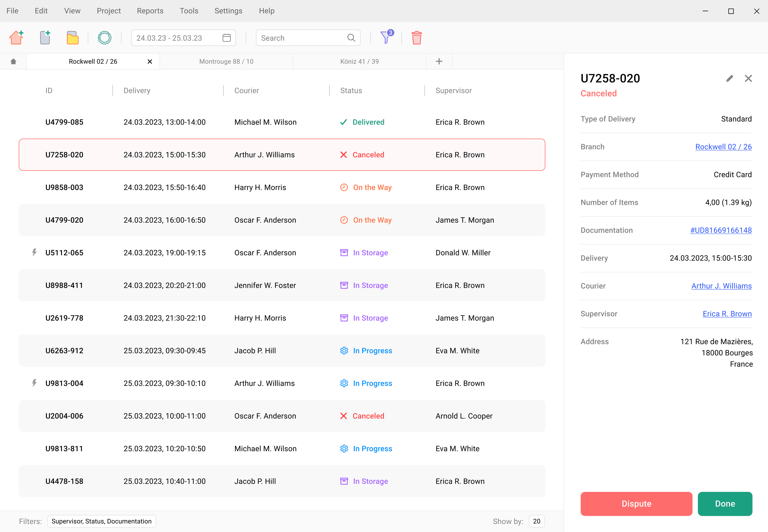Select row U4799-085
Image resolution: width=768 pixels, height=532 pixels.
(282, 122)
